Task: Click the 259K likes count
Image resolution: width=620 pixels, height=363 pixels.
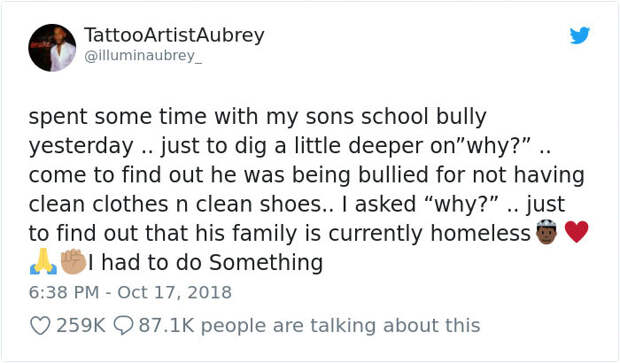Action: pos(81,326)
